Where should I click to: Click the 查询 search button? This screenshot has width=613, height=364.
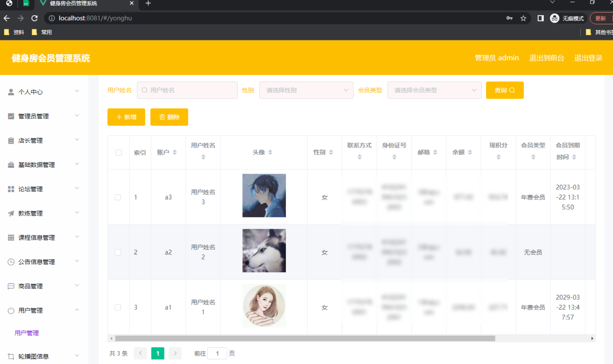(505, 90)
